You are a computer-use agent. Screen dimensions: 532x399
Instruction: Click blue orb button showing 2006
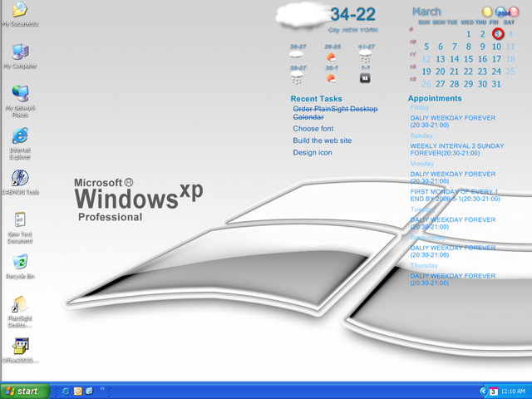(x=501, y=12)
